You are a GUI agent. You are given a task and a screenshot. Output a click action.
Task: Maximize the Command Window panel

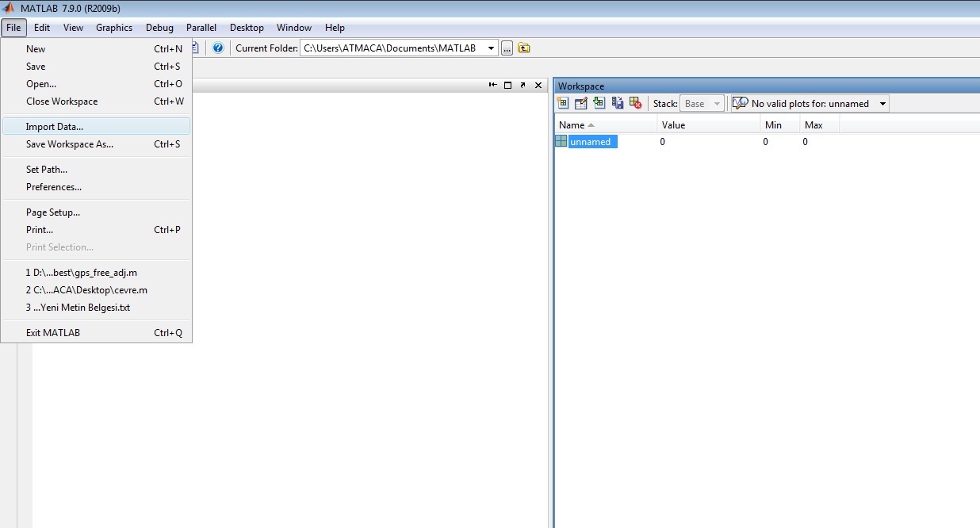(508, 85)
